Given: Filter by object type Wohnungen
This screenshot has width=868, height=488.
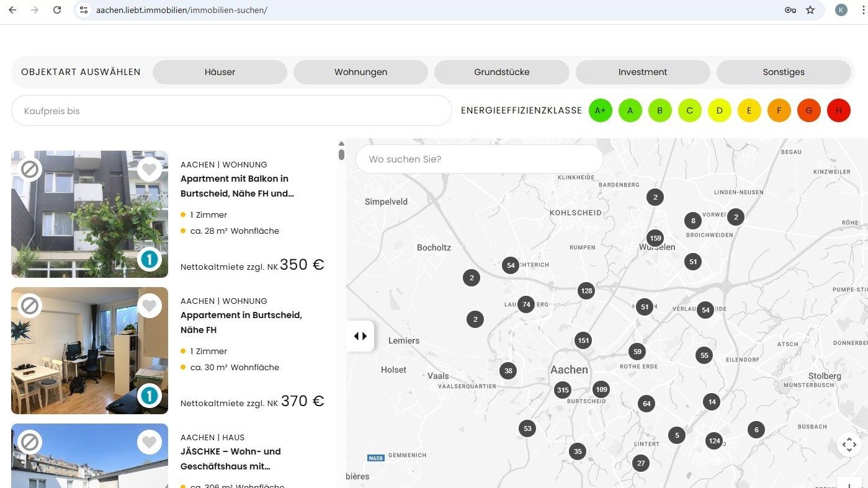Looking at the screenshot, I should (x=360, y=72).
